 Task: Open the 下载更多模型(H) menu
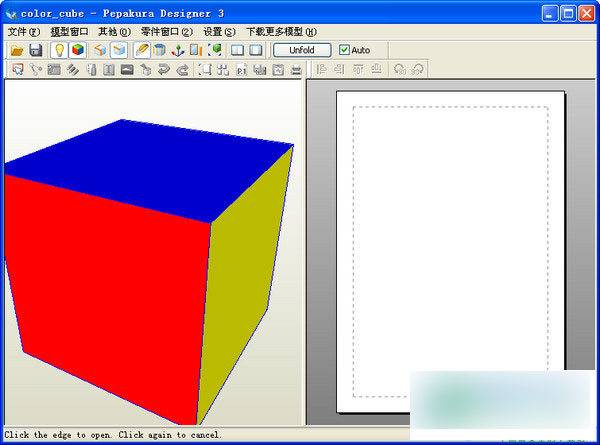click(x=281, y=32)
